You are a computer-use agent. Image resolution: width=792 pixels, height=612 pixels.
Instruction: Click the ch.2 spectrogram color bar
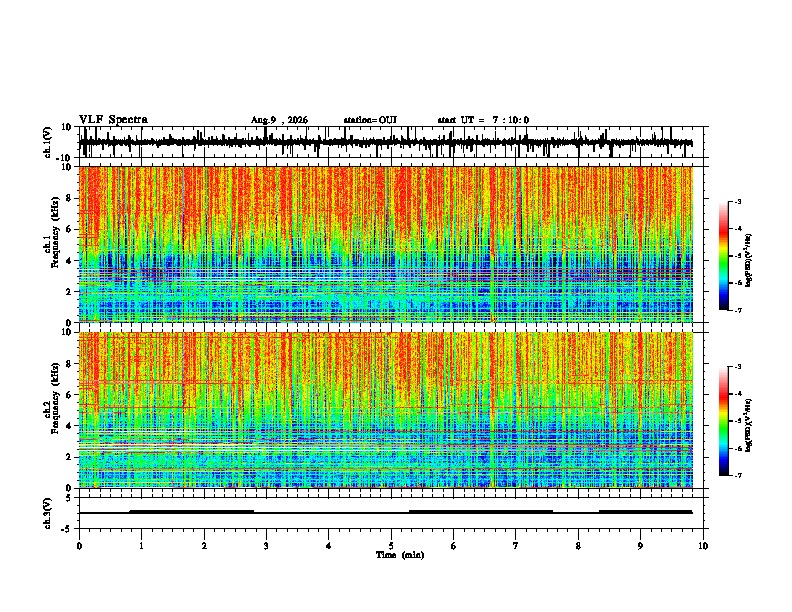723,421
